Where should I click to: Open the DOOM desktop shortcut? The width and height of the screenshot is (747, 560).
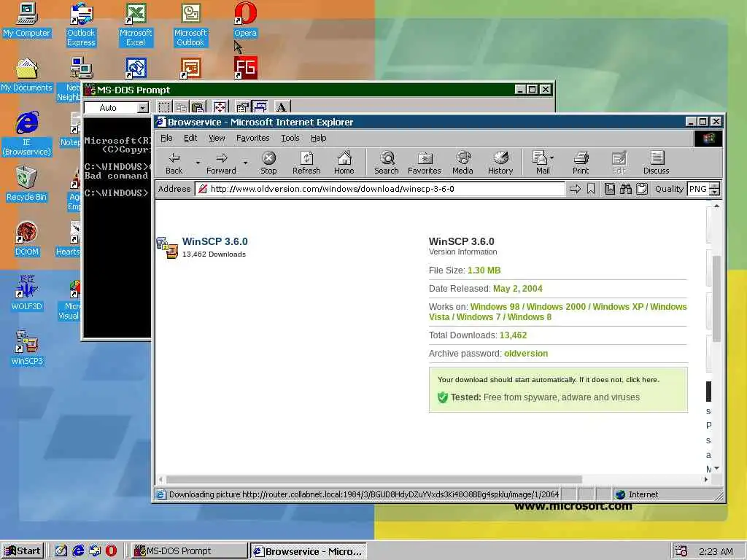click(27, 238)
